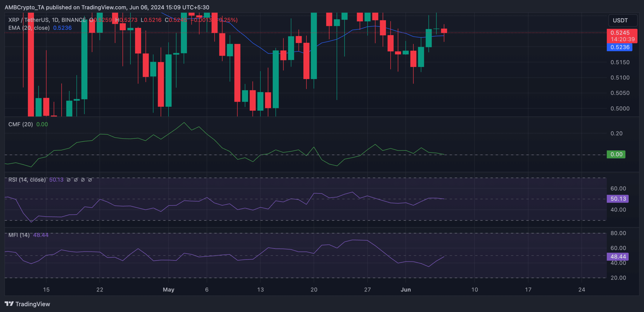Click the EMA value 0.5236 in legend
This screenshot has height=312, width=644.
[62, 28]
